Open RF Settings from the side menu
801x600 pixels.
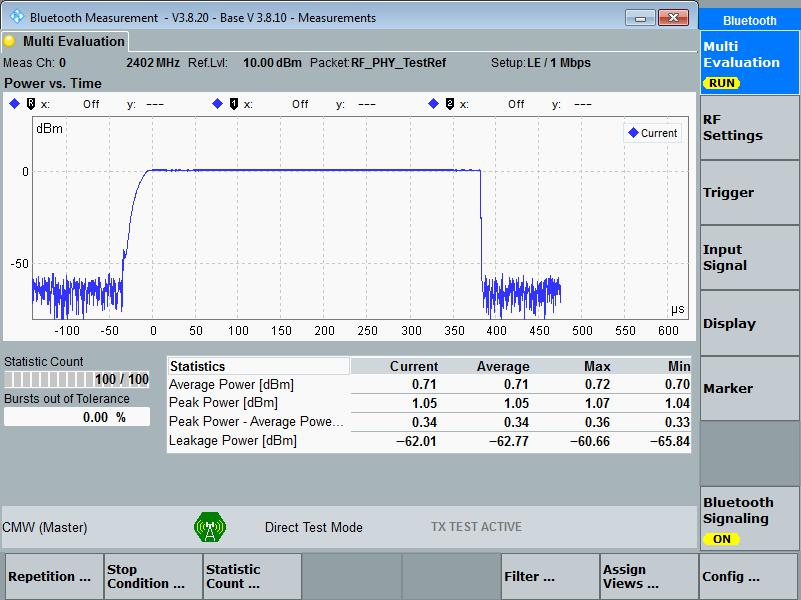(749, 128)
